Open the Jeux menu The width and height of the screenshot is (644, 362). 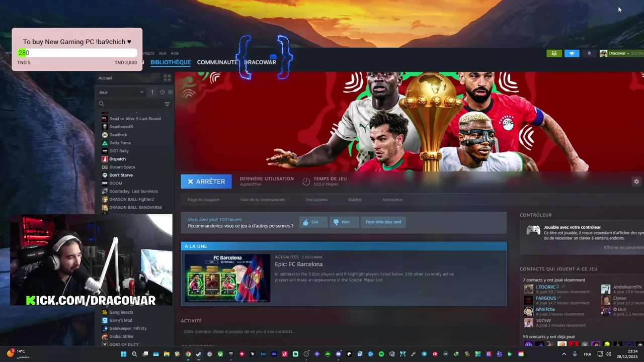pos(163,53)
